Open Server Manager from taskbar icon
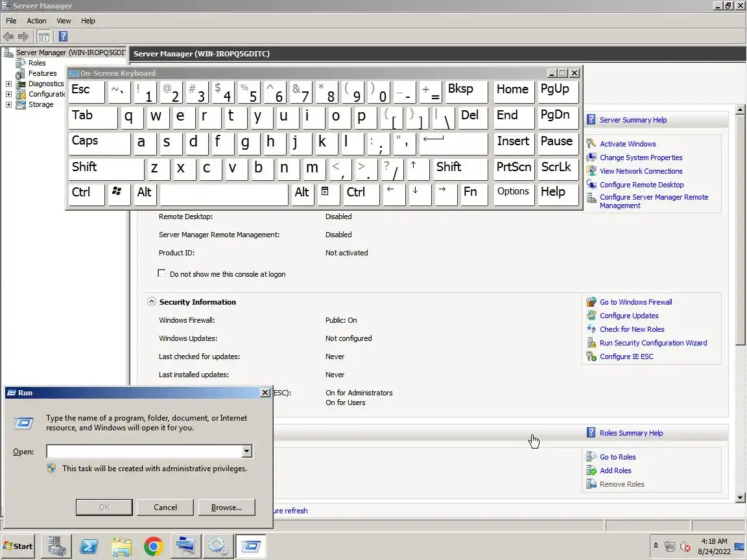This screenshot has width=747, height=560. tap(56, 546)
